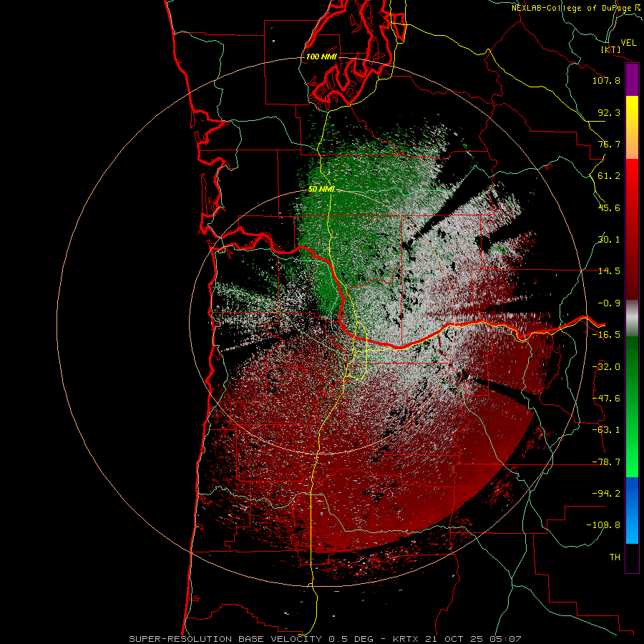Click the 50 NMI range ring label
Image resolution: width=644 pixels, height=644 pixels.
tap(321, 190)
